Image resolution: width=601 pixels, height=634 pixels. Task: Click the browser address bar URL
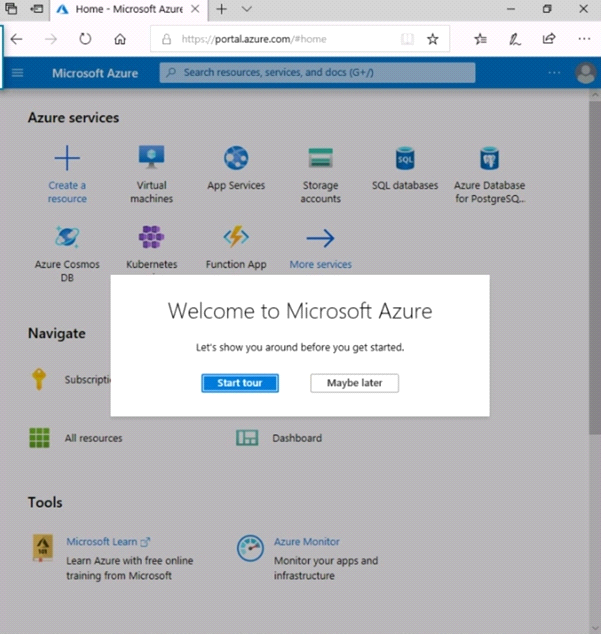[x=254, y=39]
